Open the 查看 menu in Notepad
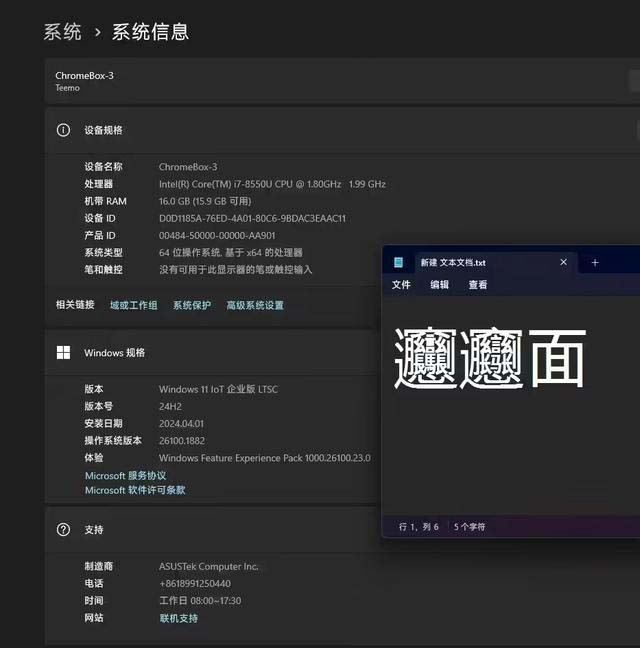The height and width of the screenshot is (648, 640). click(x=478, y=285)
